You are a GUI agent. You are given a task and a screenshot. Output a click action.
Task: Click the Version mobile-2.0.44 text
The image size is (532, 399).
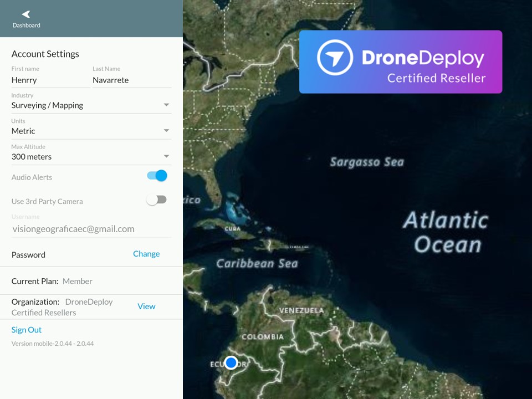click(x=53, y=344)
